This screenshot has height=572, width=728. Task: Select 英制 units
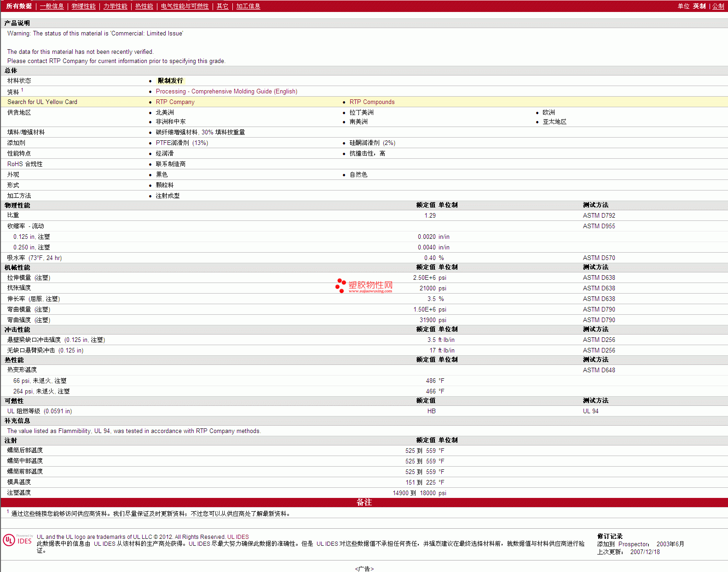coord(699,6)
